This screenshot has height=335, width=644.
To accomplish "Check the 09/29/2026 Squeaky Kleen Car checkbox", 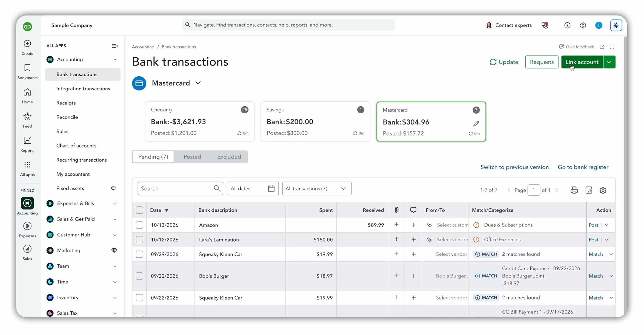I will pos(139,254).
